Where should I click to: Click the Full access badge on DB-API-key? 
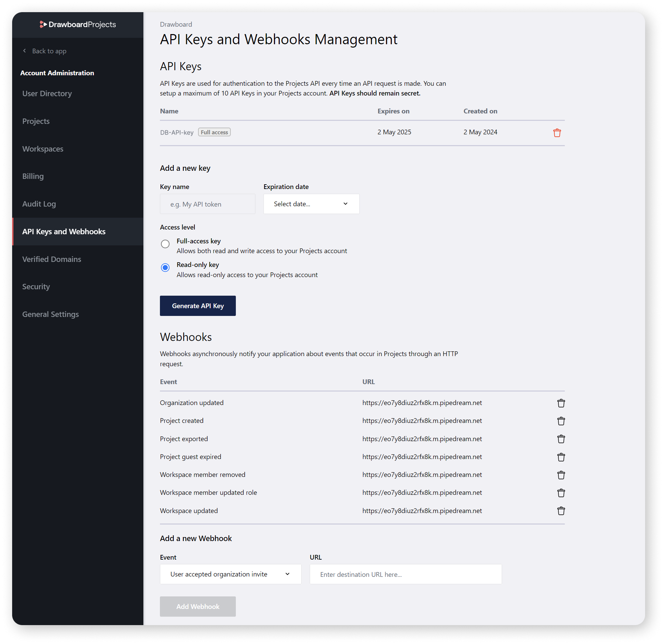click(x=214, y=132)
